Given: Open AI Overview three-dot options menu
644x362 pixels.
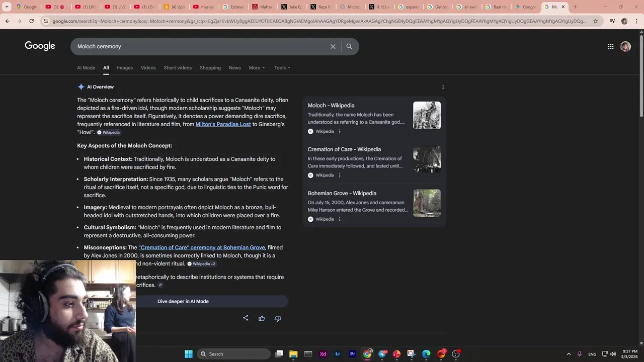Looking at the screenshot, I should tap(443, 87).
